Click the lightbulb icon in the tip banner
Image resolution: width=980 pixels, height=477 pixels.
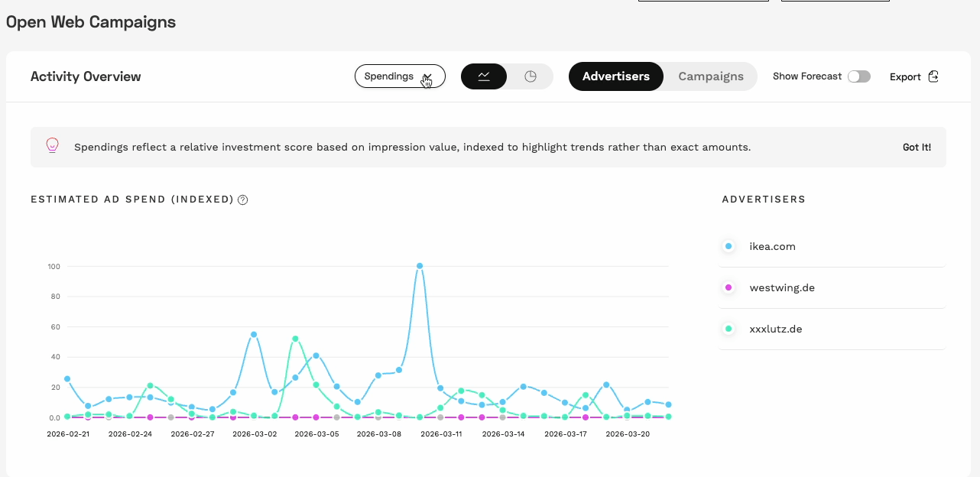[52, 145]
